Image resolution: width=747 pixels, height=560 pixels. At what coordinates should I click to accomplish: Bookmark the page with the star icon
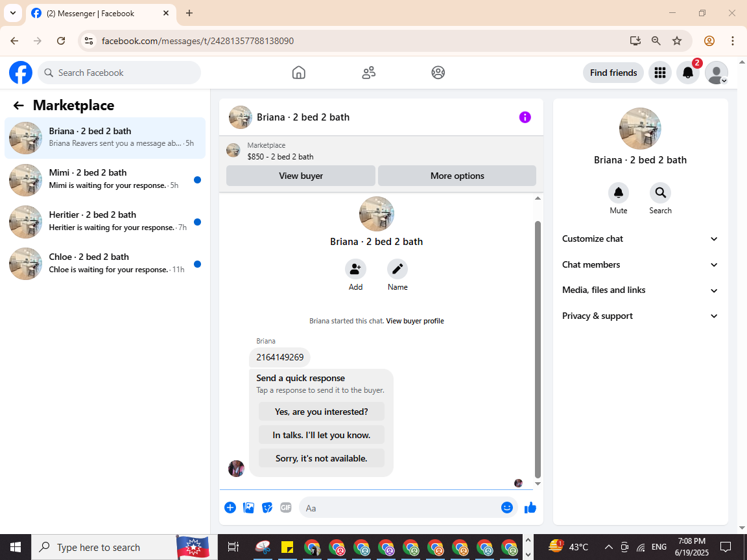[677, 41]
